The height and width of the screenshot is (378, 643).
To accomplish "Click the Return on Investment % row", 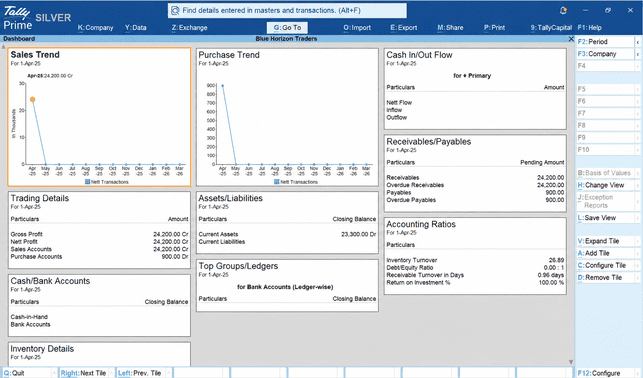I will tap(475, 282).
